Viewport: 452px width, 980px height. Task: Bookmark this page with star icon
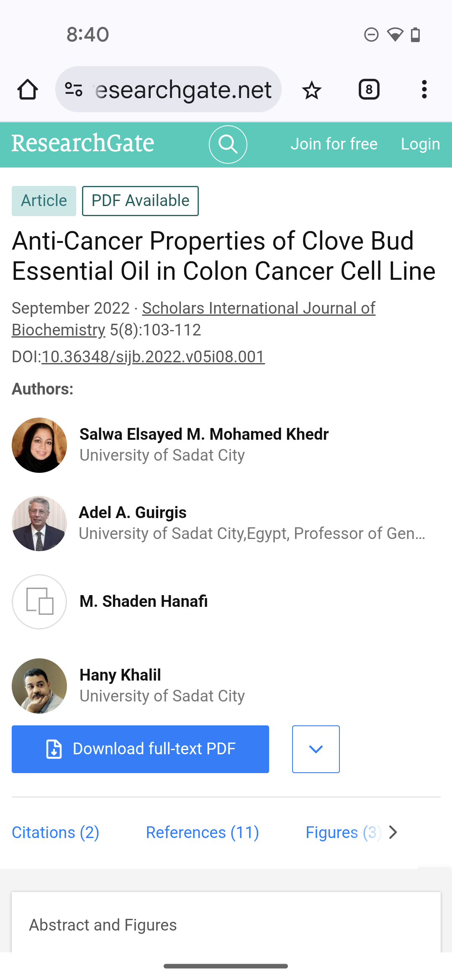tap(312, 90)
